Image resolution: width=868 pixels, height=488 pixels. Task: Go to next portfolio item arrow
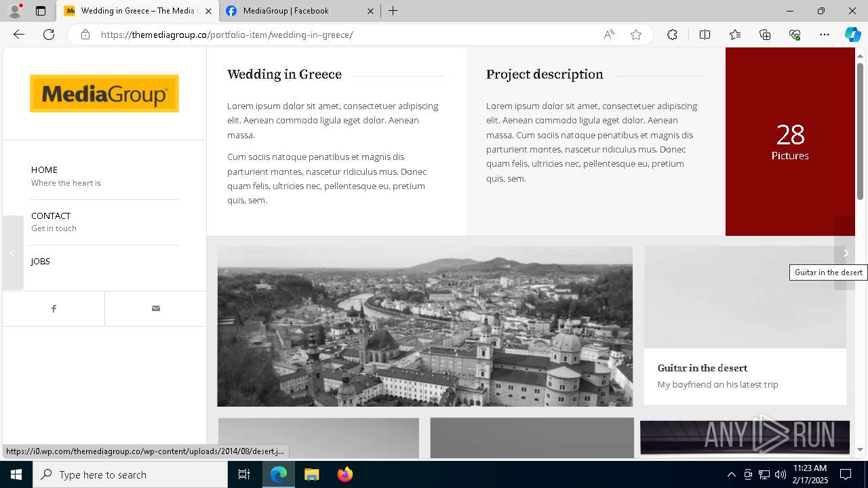[845, 253]
